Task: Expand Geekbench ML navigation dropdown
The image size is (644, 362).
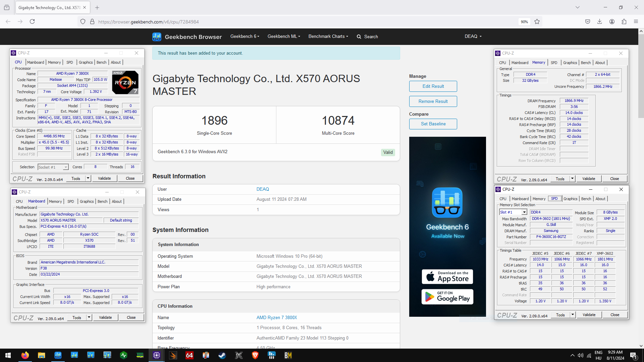Action: (x=284, y=36)
